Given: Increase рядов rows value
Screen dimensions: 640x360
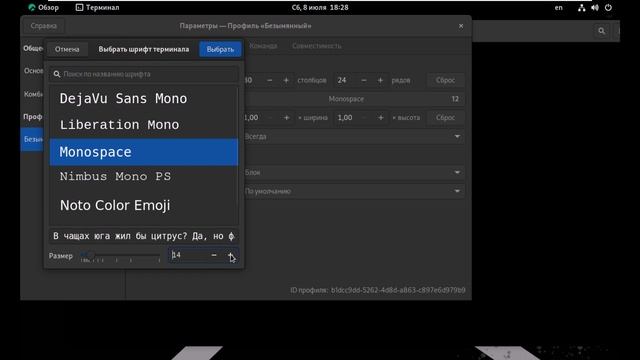Looking at the screenshot, I should (380, 80).
